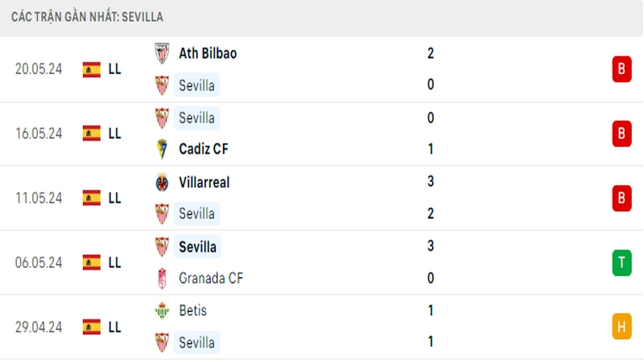Click the Villarreal club crest
This screenshot has width=644, height=362.
pyautogui.click(x=162, y=182)
